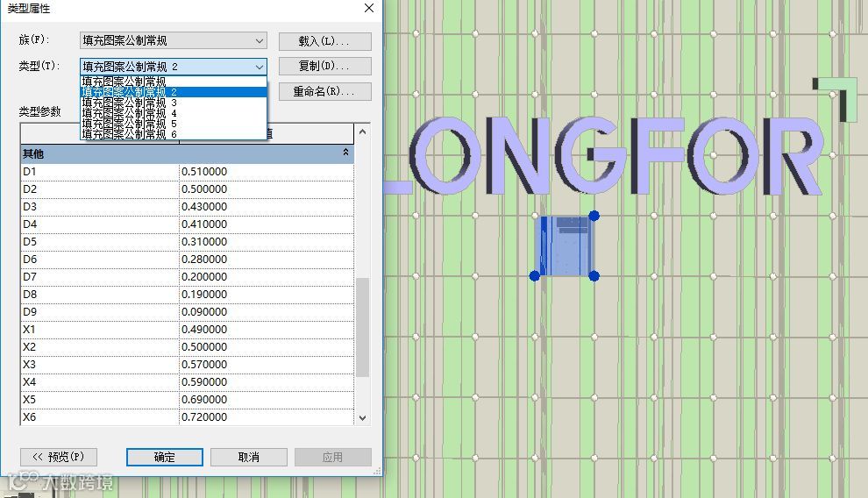868x498 pixels.
Task: Select the X6 parameter name
Action: click(x=100, y=417)
